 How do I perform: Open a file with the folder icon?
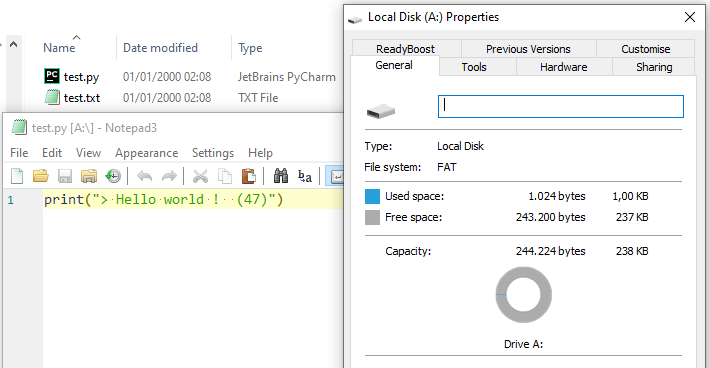(x=41, y=176)
